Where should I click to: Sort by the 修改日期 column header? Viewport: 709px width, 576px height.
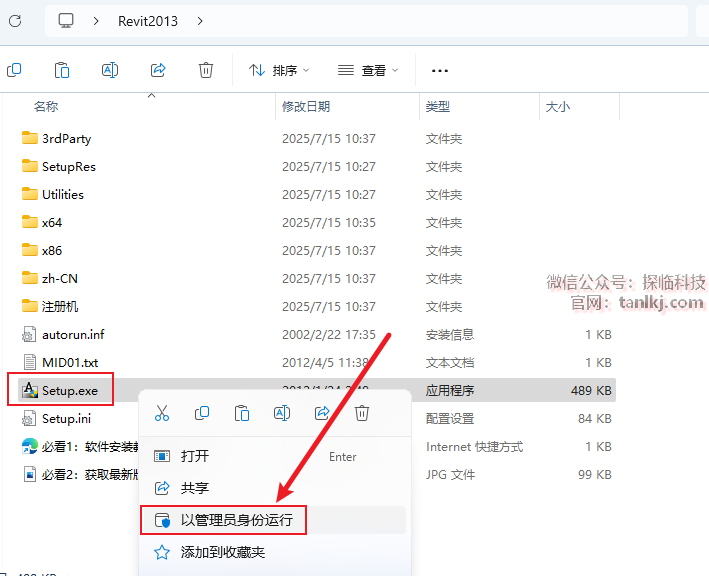[x=306, y=106]
